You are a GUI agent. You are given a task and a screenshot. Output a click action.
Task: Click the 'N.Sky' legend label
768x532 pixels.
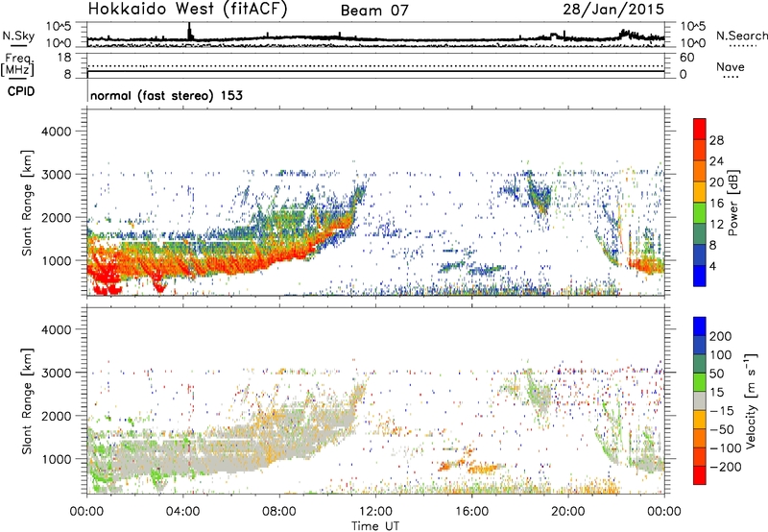[x=18, y=36]
